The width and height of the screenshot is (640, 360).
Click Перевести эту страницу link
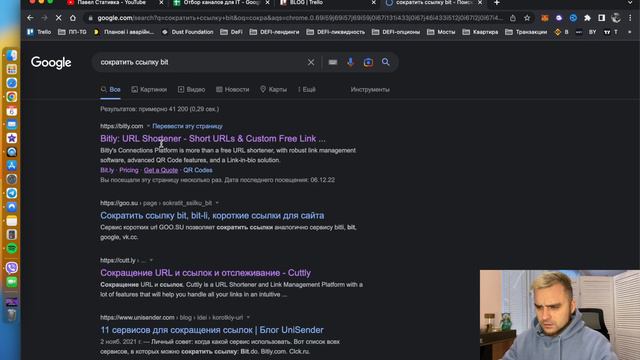point(187,126)
